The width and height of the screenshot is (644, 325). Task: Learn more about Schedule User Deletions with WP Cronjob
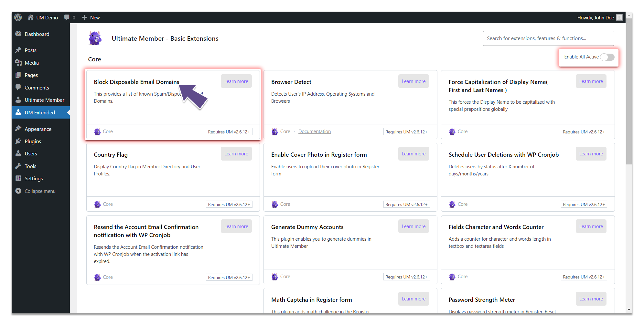(x=591, y=154)
